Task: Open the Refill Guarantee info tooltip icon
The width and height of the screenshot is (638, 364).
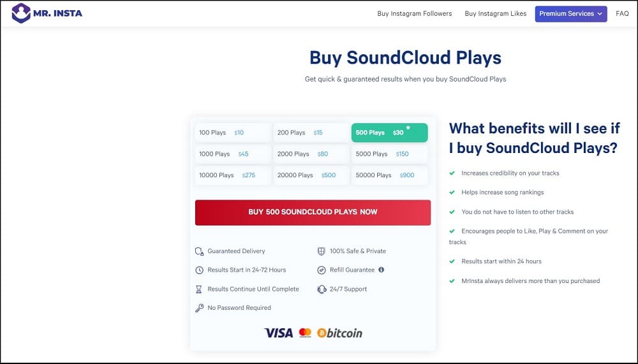Action: coord(382,270)
